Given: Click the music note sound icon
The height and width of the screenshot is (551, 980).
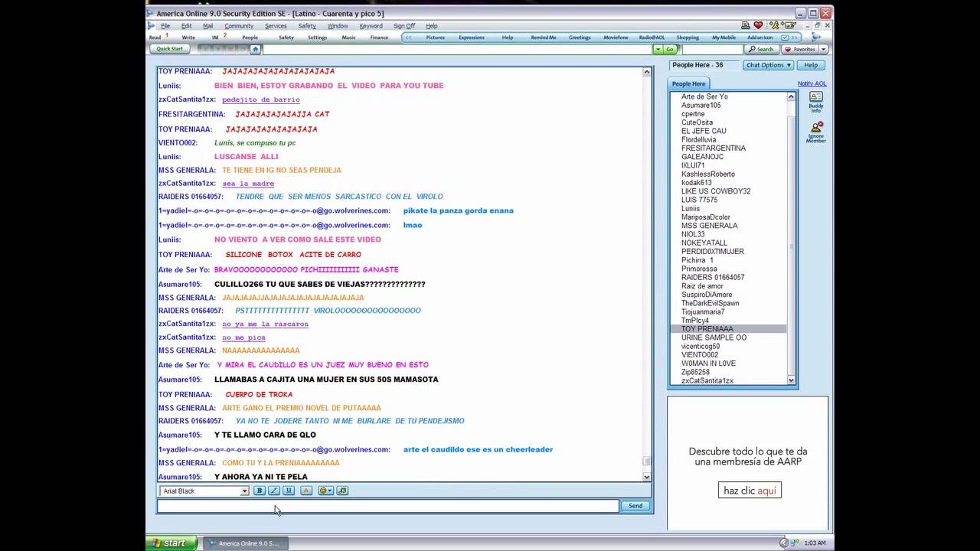Looking at the screenshot, I should click(x=342, y=491).
